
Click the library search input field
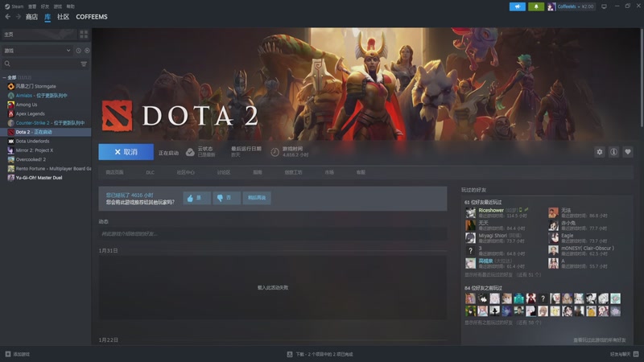coord(45,64)
